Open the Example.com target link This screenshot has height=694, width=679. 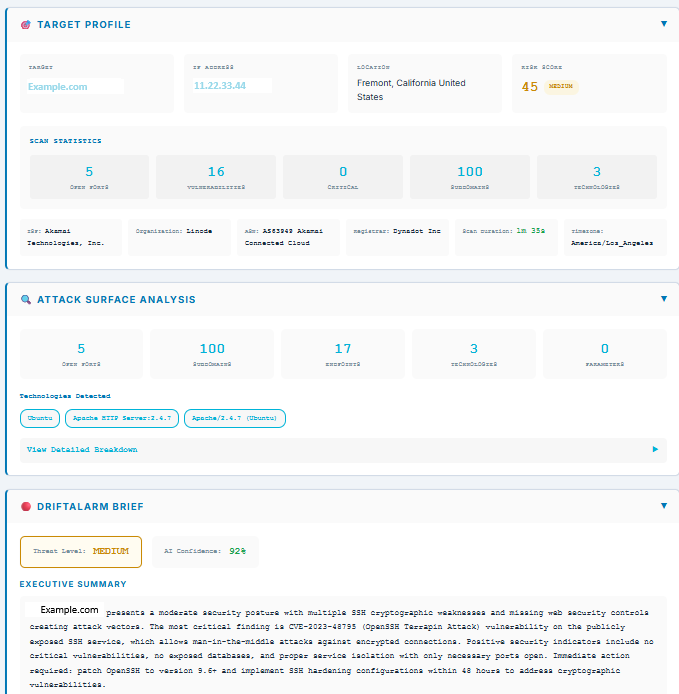click(58, 87)
